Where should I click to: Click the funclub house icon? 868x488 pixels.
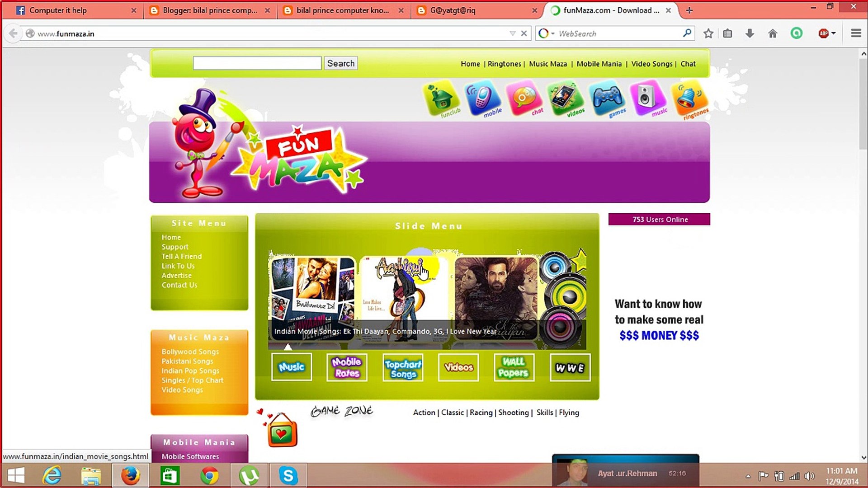tap(442, 97)
